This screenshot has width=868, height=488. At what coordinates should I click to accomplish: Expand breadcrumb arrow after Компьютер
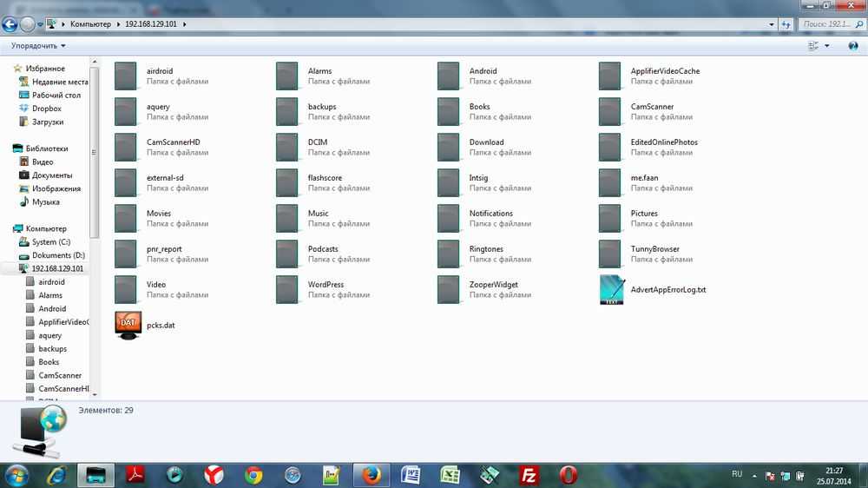pyautogui.click(x=118, y=24)
